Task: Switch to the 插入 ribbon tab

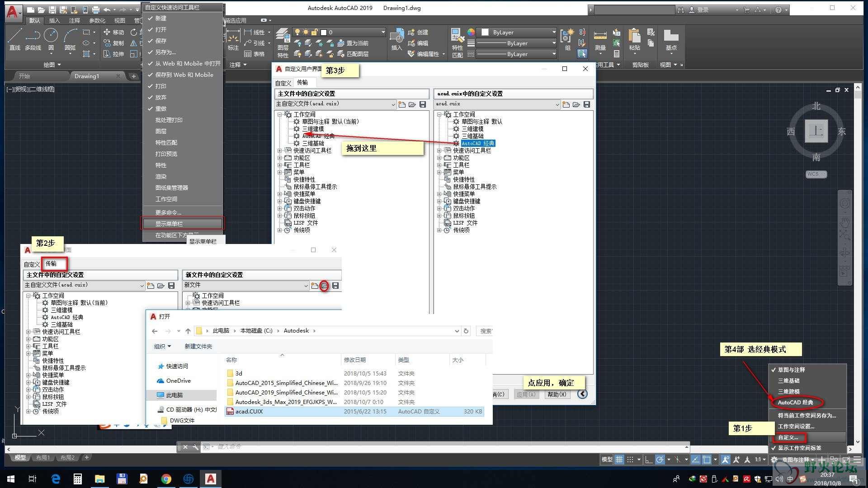Action: coord(54,20)
